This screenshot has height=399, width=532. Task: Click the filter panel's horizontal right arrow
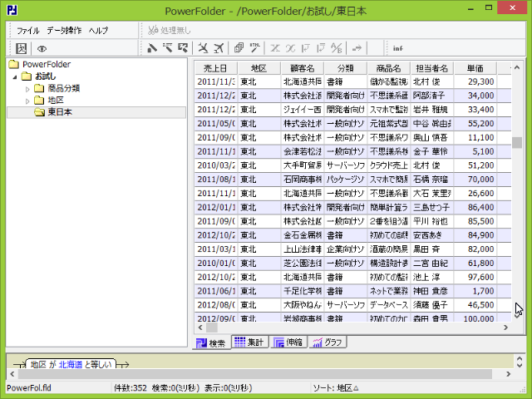pyautogui.click(x=508, y=374)
